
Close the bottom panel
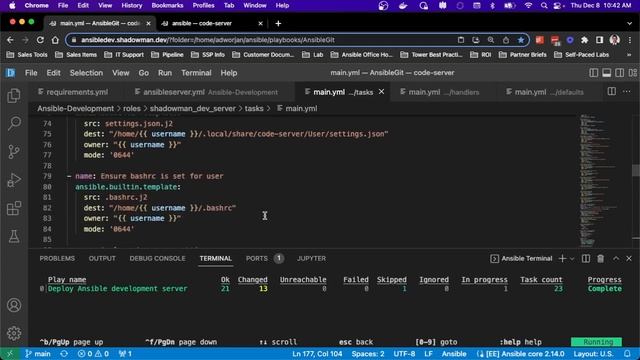point(629,258)
